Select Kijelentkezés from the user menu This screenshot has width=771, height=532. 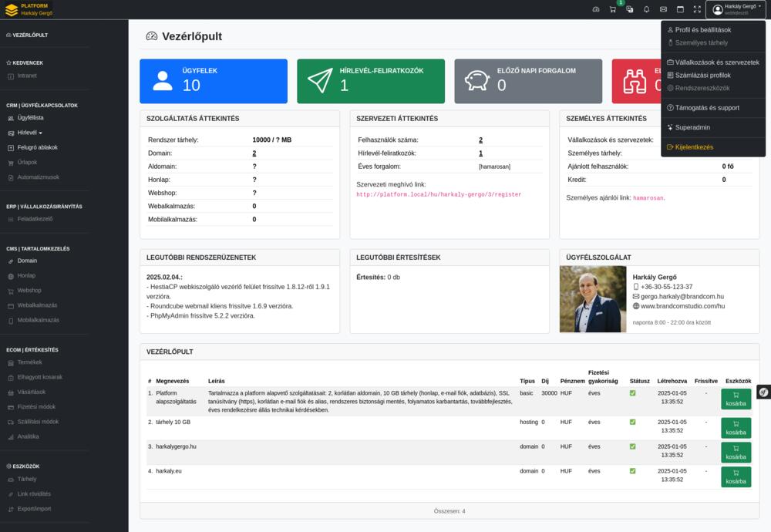point(694,146)
